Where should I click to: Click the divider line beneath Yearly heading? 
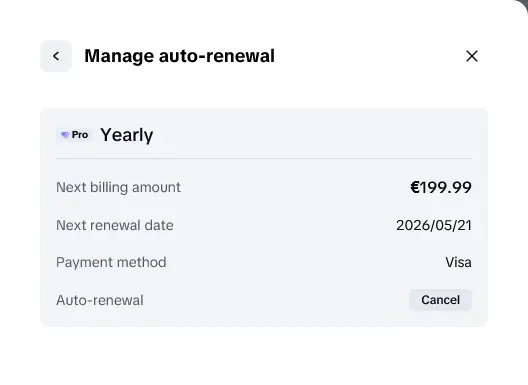(x=264, y=158)
